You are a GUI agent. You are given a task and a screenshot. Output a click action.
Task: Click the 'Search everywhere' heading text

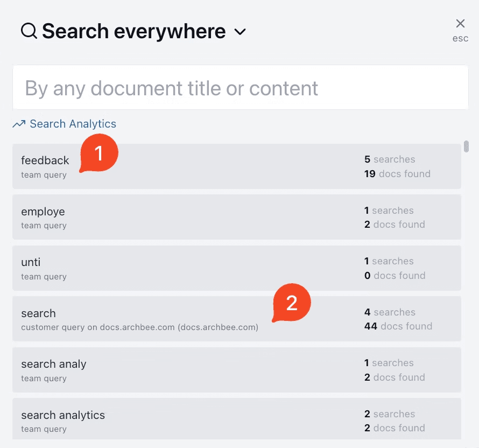tap(133, 31)
